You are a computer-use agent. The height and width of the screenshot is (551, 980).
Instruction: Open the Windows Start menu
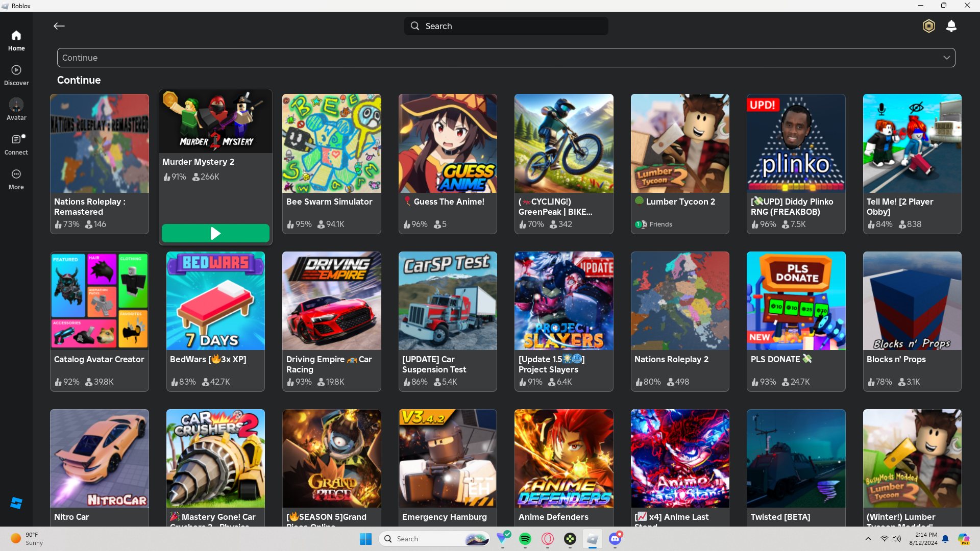point(365,539)
